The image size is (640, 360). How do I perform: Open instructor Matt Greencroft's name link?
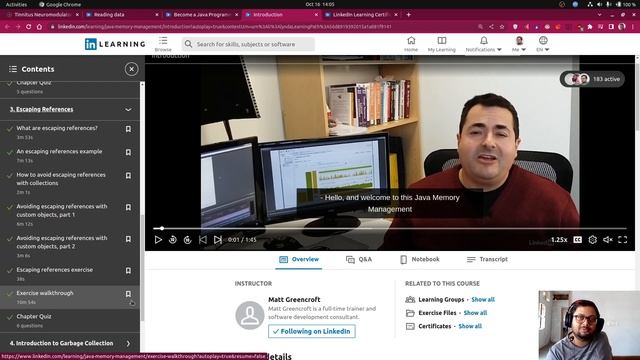(294, 300)
